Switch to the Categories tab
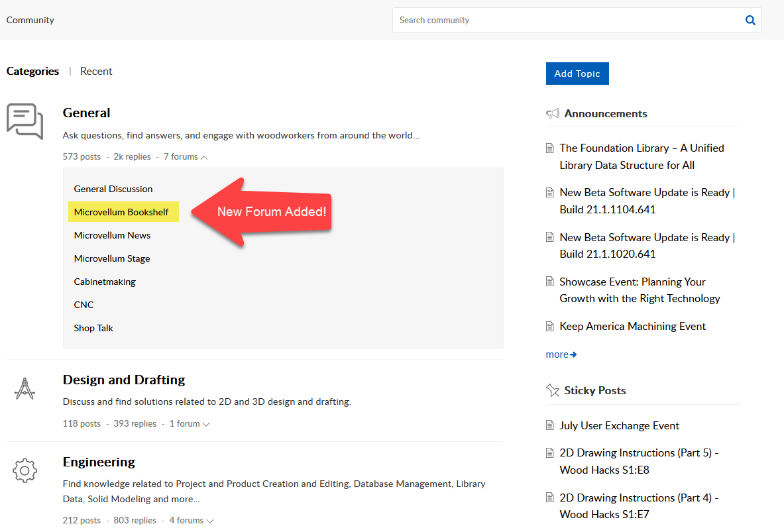 32,71
